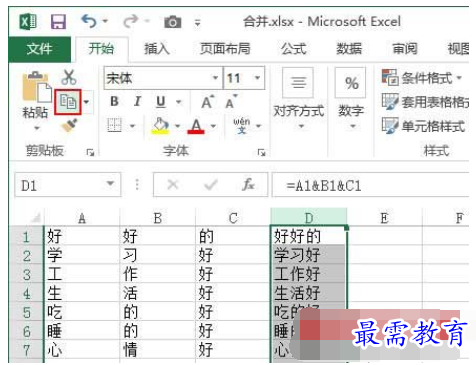Click the Format Painter brush

[69, 126]
